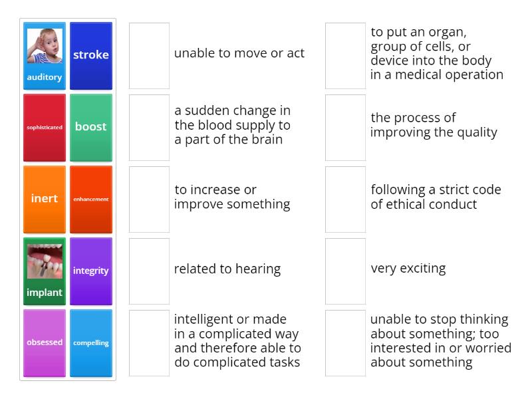
Task: Pick the red 'sophisticated' word card
Action: (x=45, y=128)
